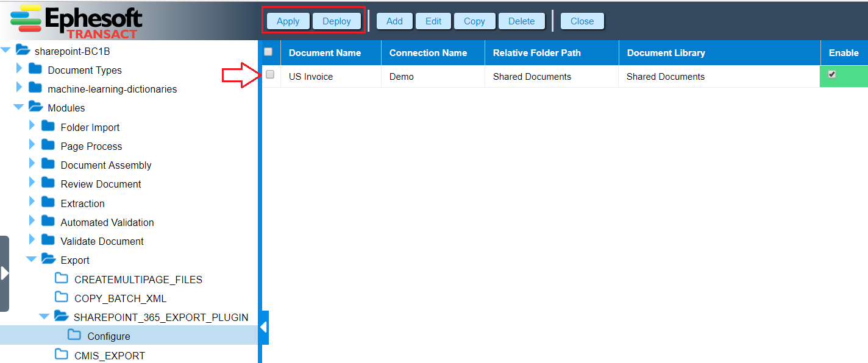The width and height of the screenshot is (868, 363).
Task: Expand the Validate Document module
Action: pyautogui.click(x=32, y=240)
